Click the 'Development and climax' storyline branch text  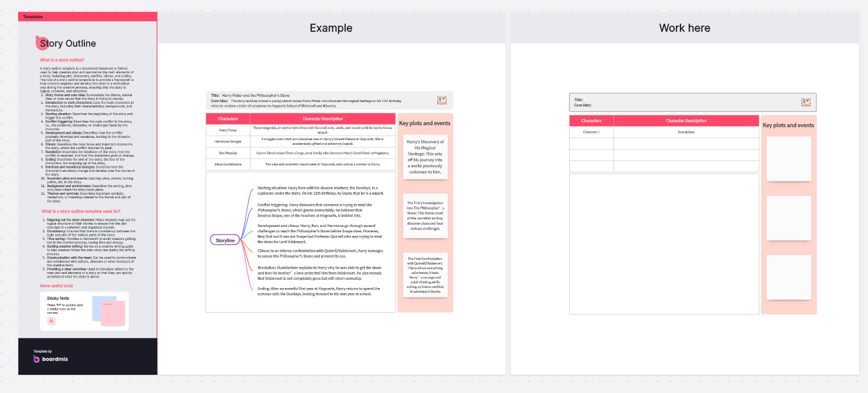tap(319, 233)
